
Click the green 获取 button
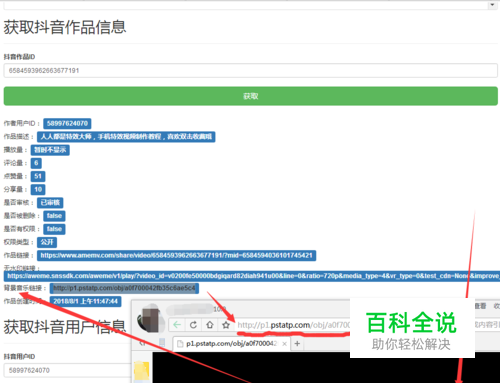pos(250,96)
